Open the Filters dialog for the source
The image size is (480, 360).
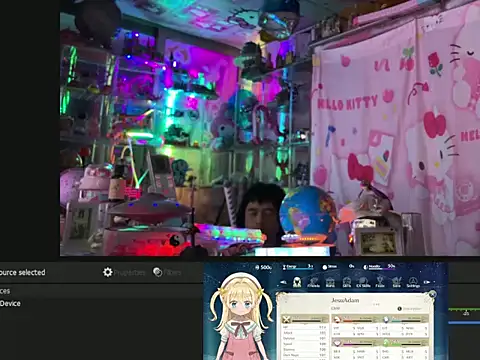tap(167, 272)
